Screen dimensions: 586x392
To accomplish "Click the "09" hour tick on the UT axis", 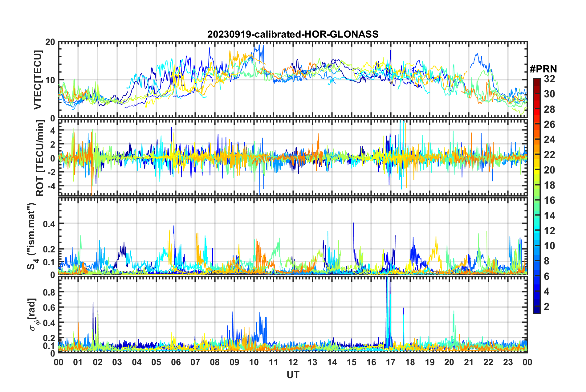I will point(234,362).
